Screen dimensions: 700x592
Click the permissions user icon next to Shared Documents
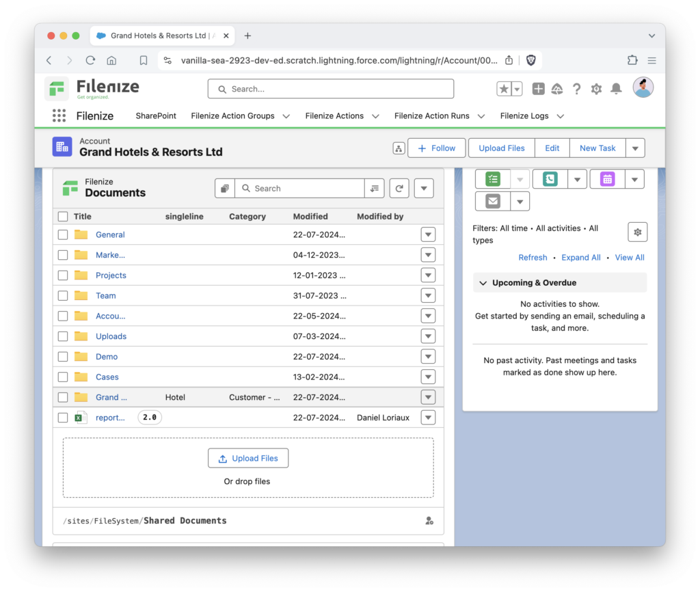pyautogui.click(x=429, y=521)
